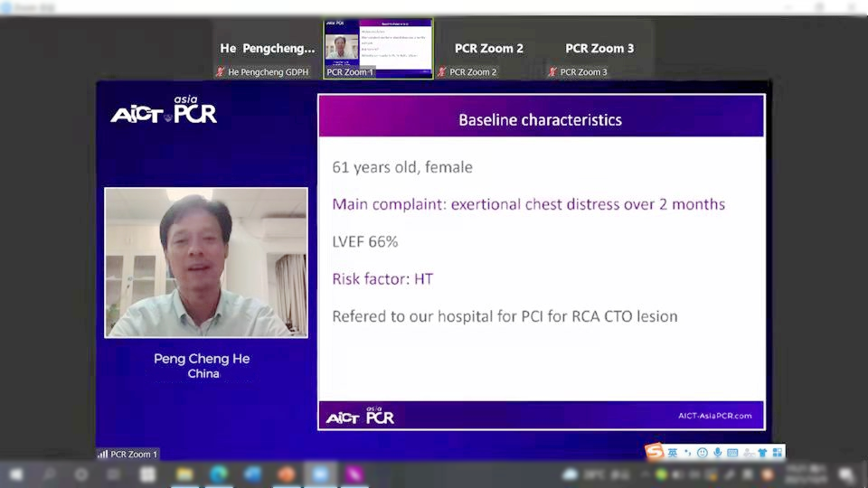
Task: Toggle Chinese/English input mode button
Action: (673, 452)
